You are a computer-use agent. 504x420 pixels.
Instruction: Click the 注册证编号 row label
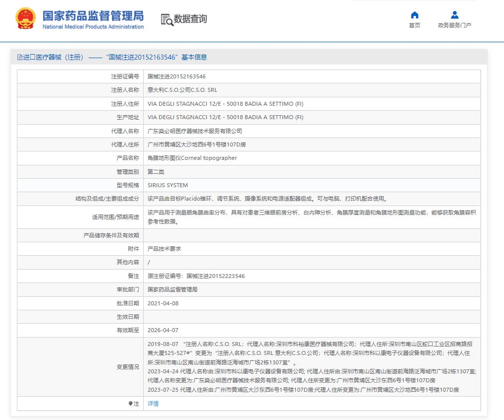(125, 76)
